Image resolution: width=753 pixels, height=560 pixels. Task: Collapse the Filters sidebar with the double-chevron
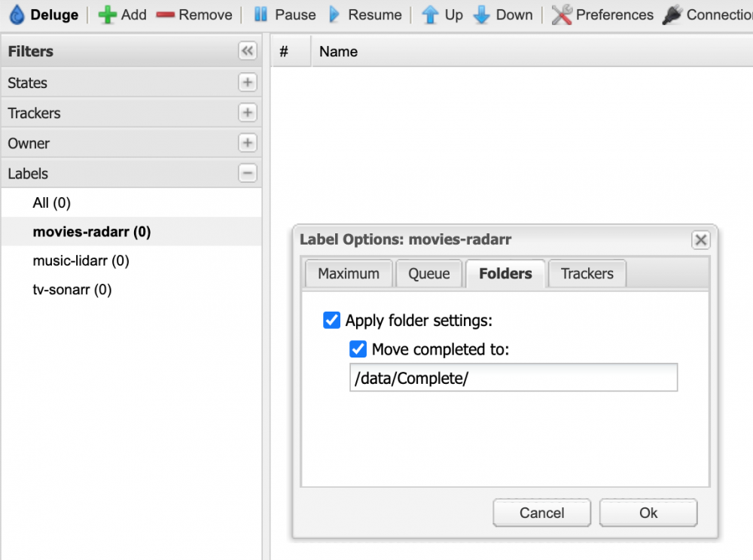pos(247,51)
